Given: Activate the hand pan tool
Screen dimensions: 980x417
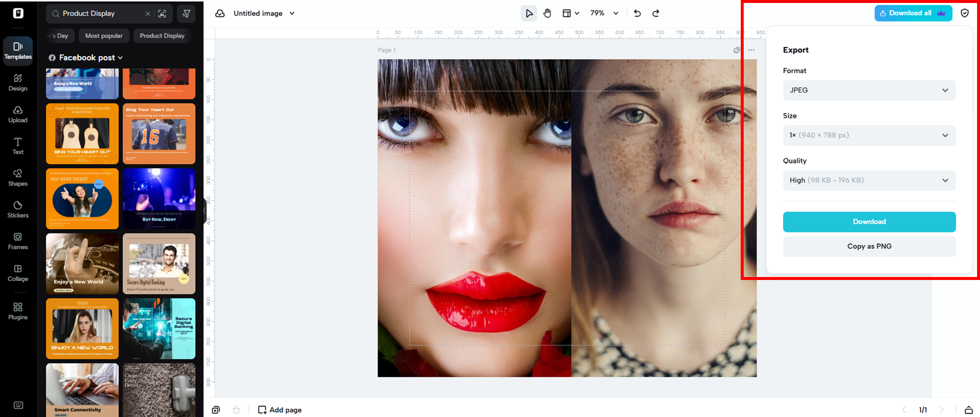Looking at the screenshot, I should (547, 14).
